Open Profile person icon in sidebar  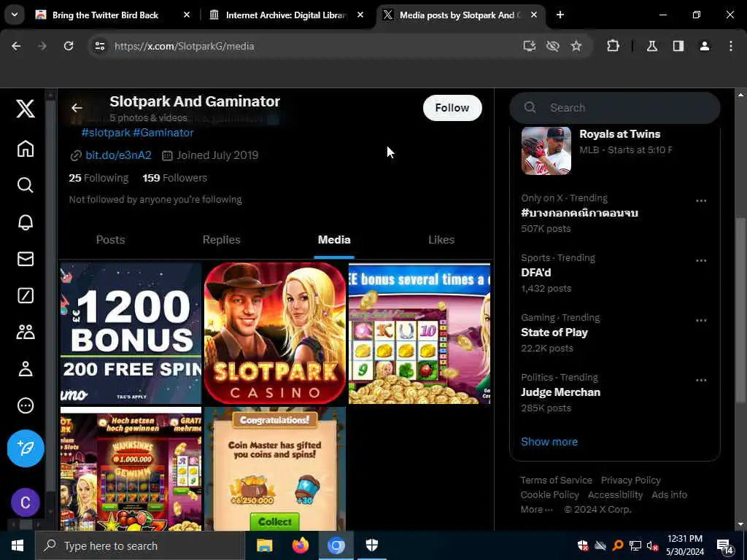click(x=26, y=368)
